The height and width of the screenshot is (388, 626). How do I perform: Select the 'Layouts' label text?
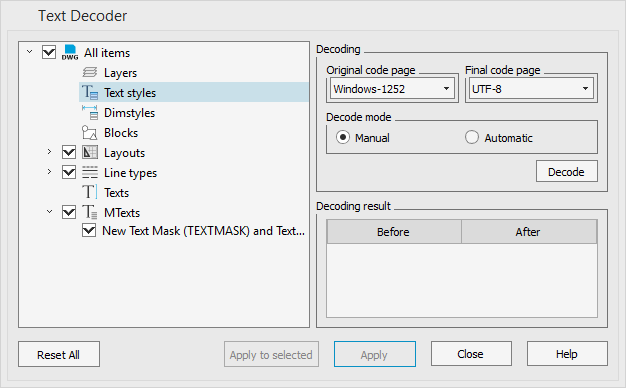(x=124, y=153)
